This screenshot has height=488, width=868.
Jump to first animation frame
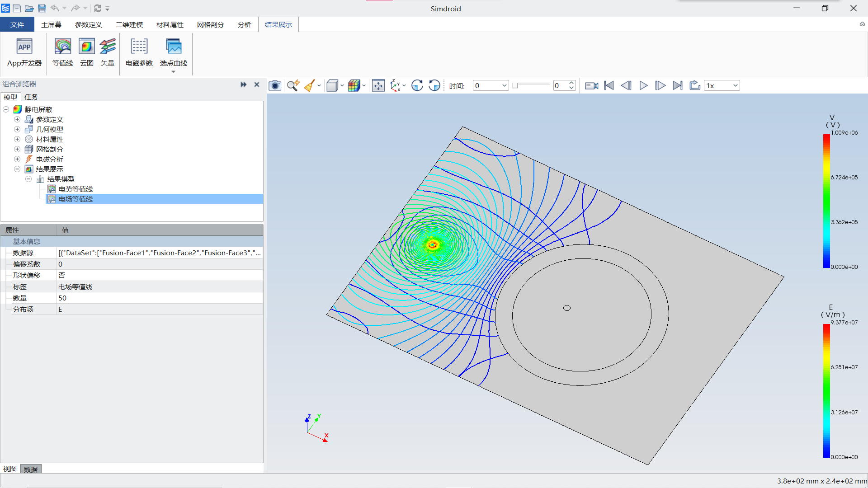(609, 85)
